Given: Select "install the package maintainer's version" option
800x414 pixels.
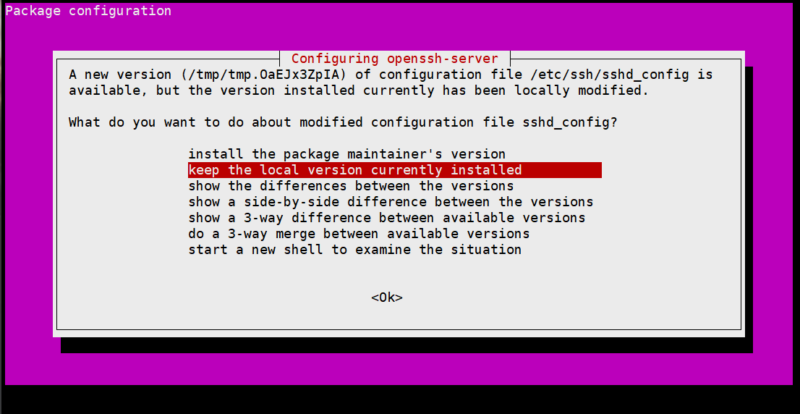Looking at the screenshot, I should [347, 154].
